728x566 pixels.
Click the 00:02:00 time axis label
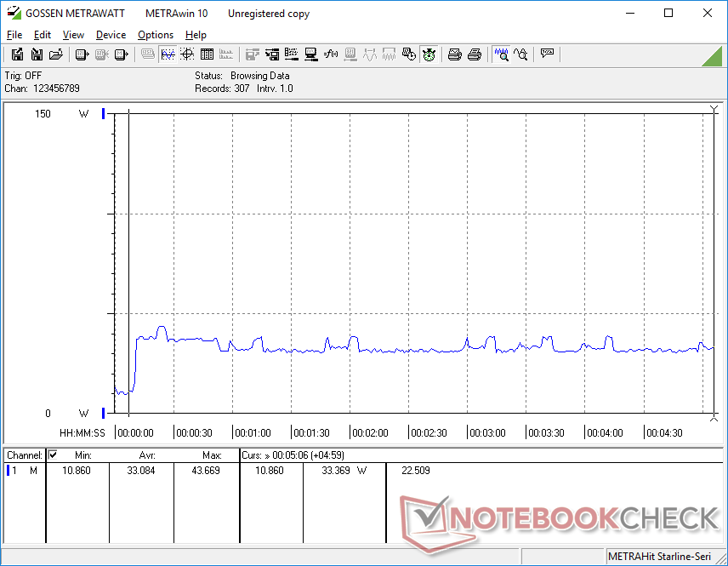(x=370, y=433)
